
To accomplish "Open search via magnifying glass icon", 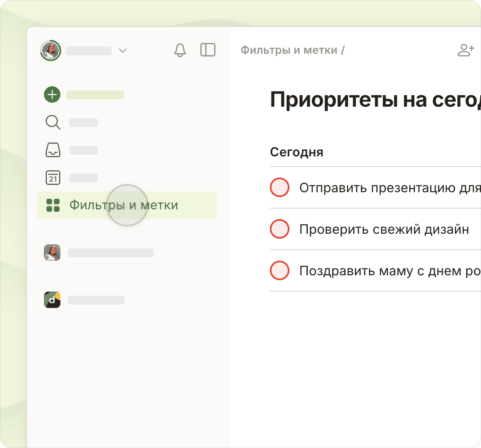I will coord(53,122).
